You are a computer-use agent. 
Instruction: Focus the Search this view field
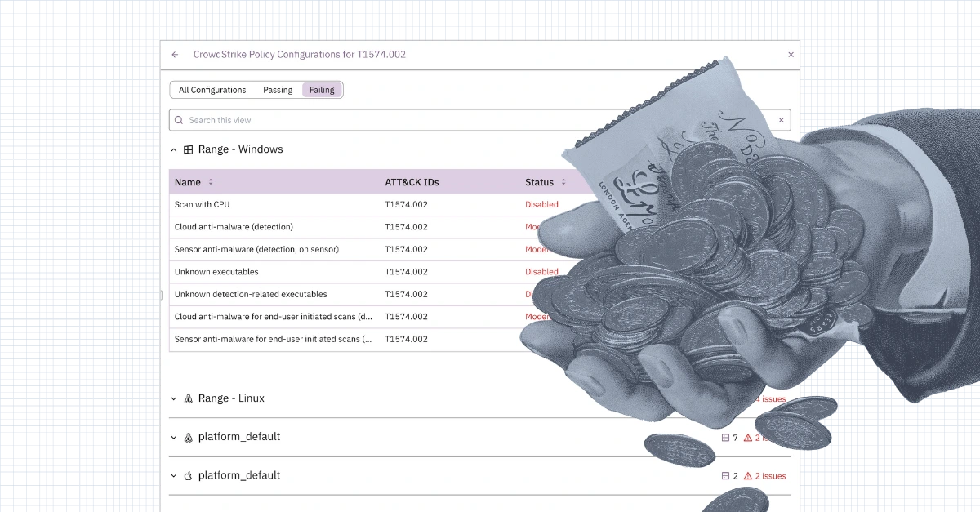pyautogui.click(x=479, y=120)
